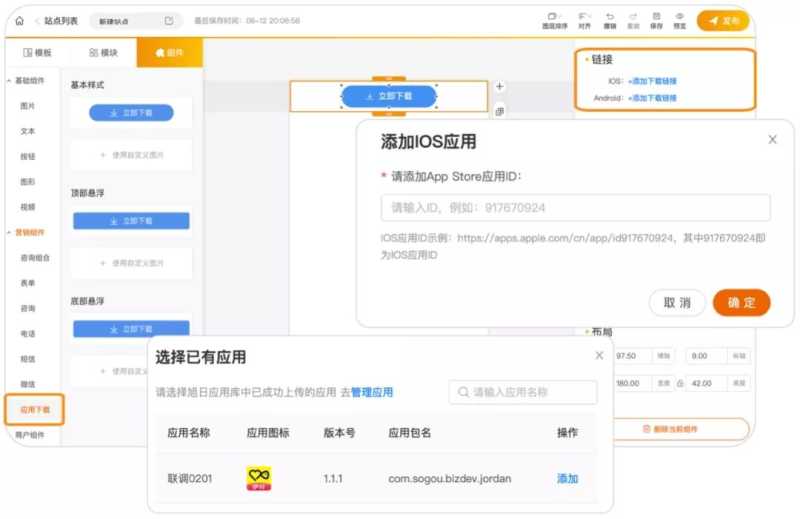The height and width of the screenshot is (519, 800).
Task: Close the 选择已有应用 dialog
Action: 599,355
